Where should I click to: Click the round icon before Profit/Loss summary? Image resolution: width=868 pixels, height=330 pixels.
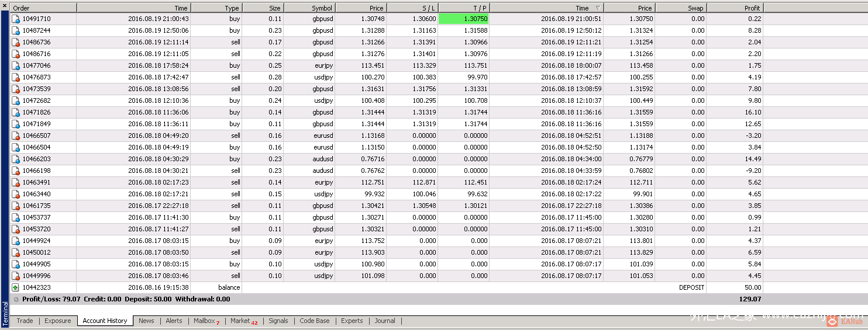click(x=16, y=299)
